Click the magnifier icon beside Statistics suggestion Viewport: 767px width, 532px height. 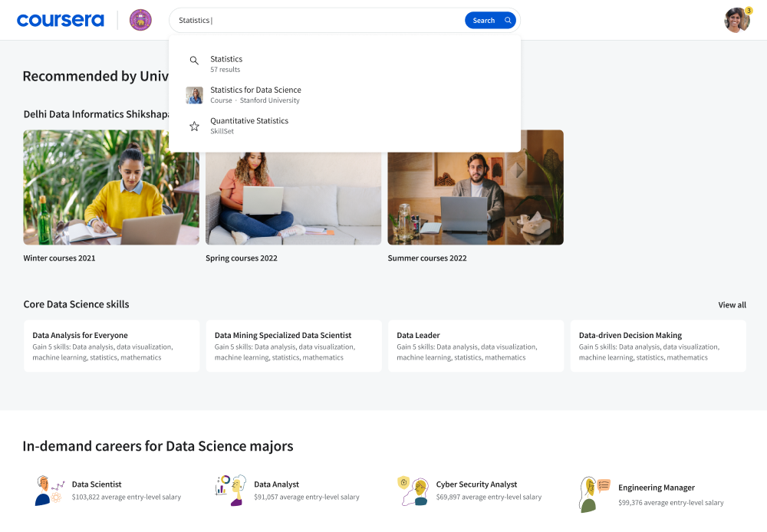(194, 61)
